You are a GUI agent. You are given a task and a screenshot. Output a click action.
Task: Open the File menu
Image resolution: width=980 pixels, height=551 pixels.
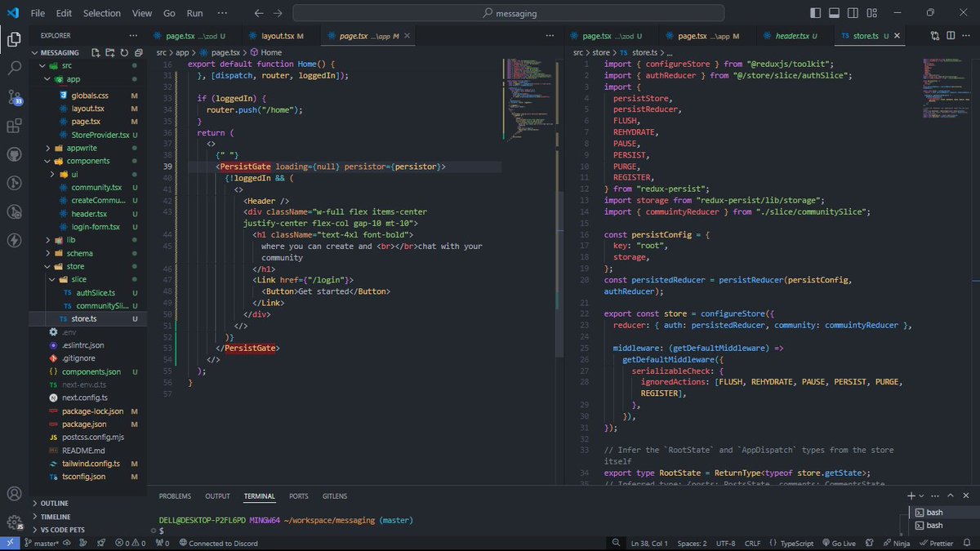coord(38,13)
